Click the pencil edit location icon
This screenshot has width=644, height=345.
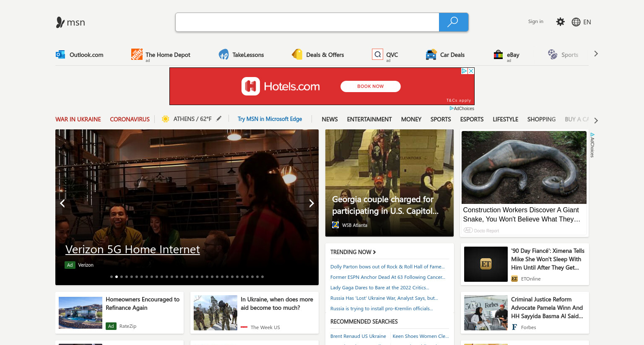click(218, 119)
